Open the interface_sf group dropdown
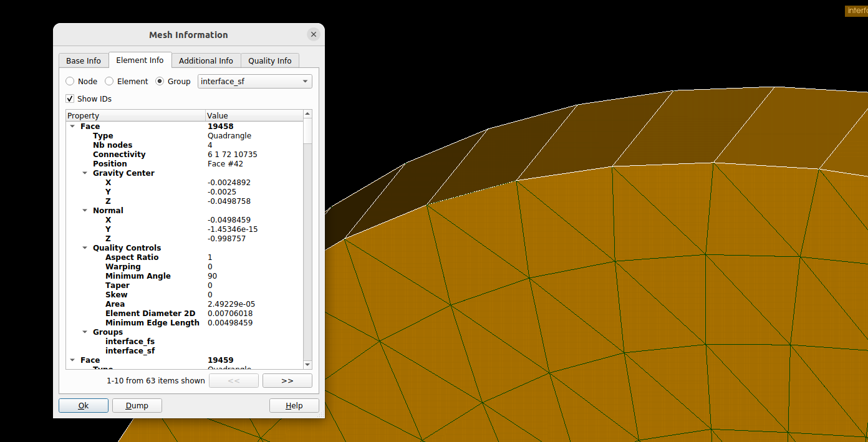The height and width of the screenshot is (442, 868). click(254, 82)
